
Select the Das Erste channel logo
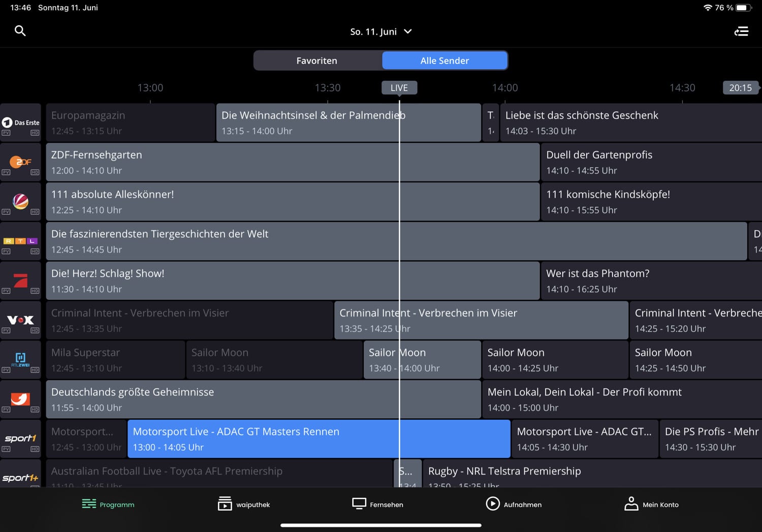click(x=21, y=123)
